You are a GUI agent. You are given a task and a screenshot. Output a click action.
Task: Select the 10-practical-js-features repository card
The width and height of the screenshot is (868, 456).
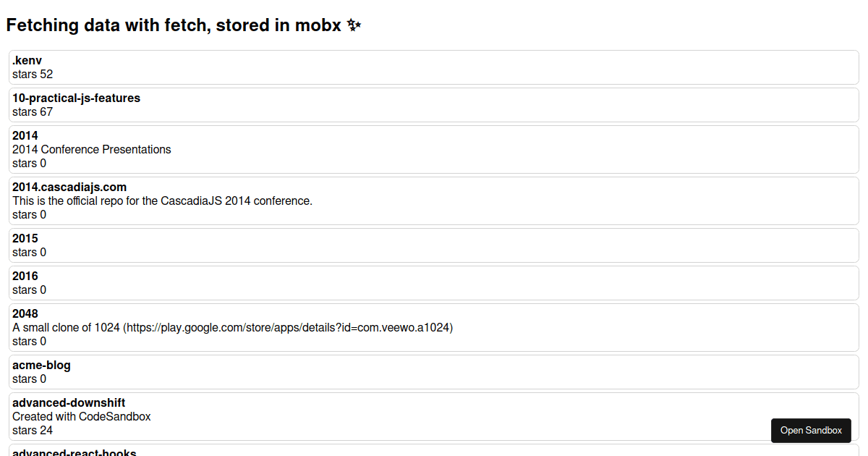pyautogui.click(x=434, y=104)
